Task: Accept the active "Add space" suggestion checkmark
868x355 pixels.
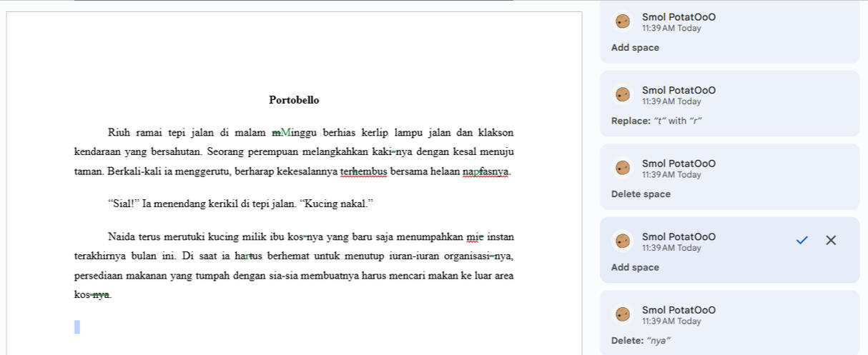Action: [x=802, y=241]
